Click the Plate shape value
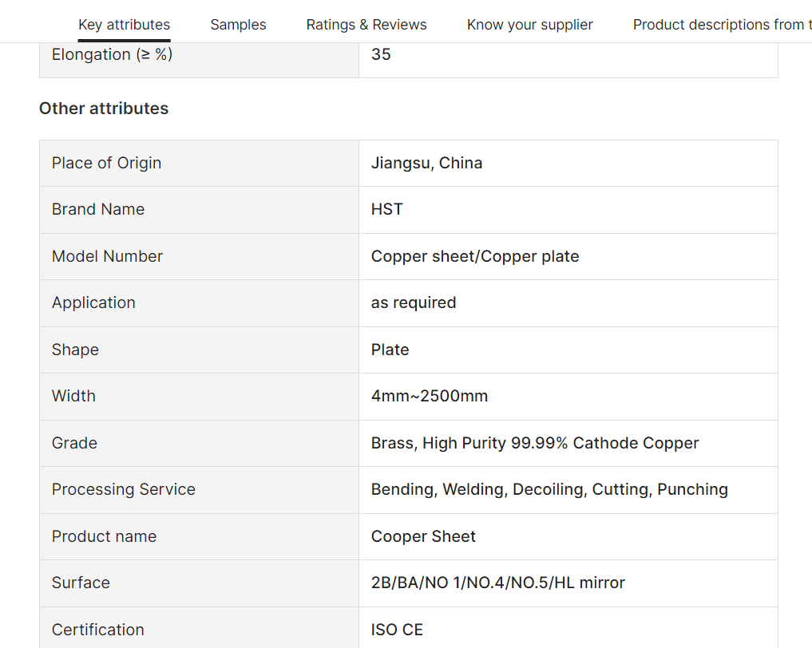Image resolution: width=812 pixels, height=648 pixels. pos(390,350)
